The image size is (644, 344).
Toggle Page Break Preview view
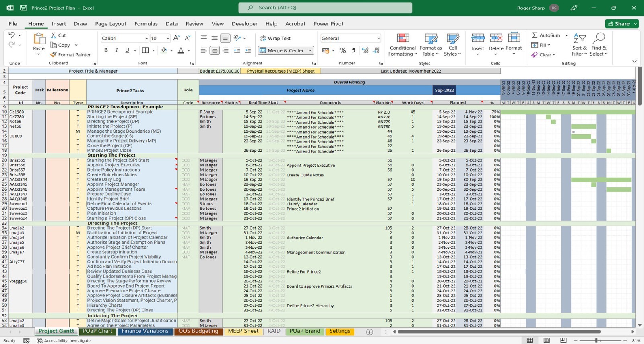[563, 340]
